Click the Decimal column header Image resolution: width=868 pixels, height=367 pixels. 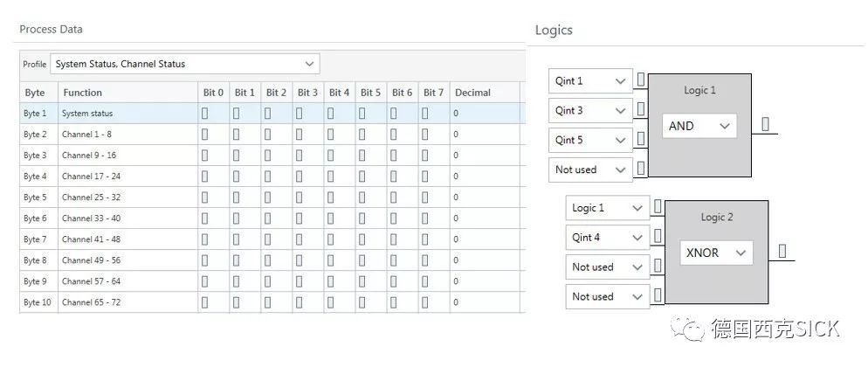click(472, 93)
